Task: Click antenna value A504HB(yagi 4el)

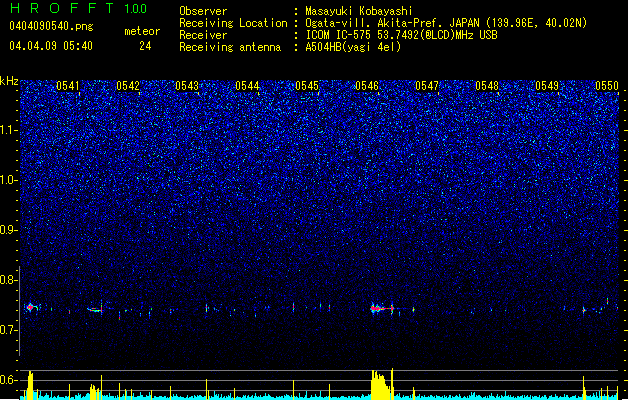Action: tap(353, 47)
